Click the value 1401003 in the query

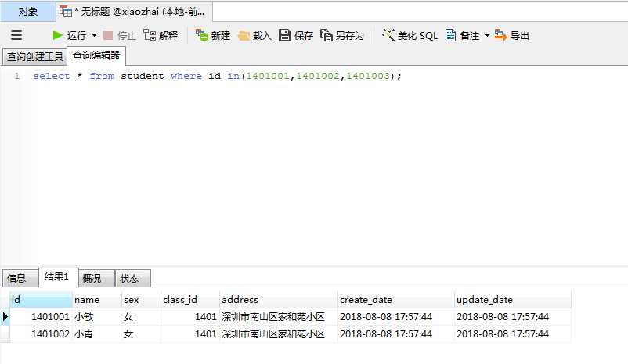tap(368, 76)
